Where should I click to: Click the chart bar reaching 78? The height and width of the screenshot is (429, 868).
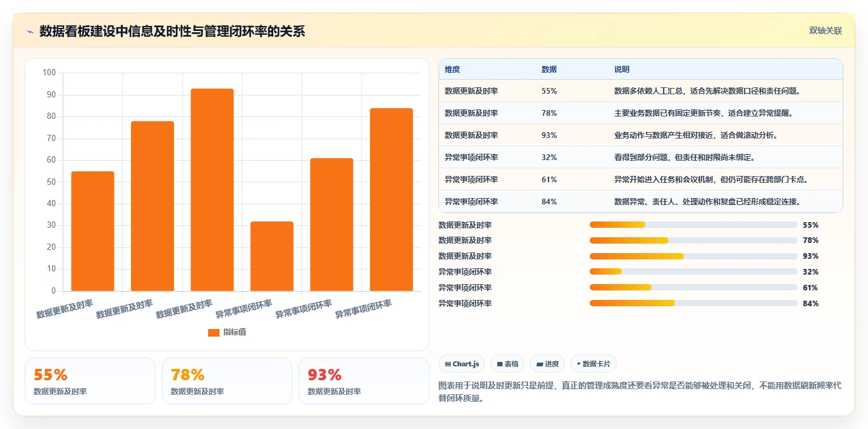tap(152, 206)
